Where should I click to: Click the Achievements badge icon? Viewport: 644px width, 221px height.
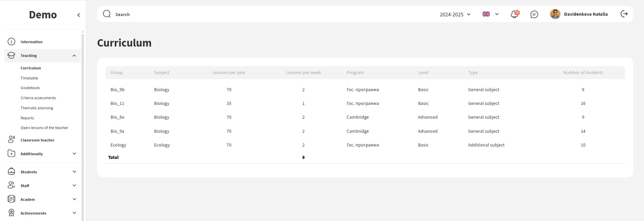coord(11,213)
